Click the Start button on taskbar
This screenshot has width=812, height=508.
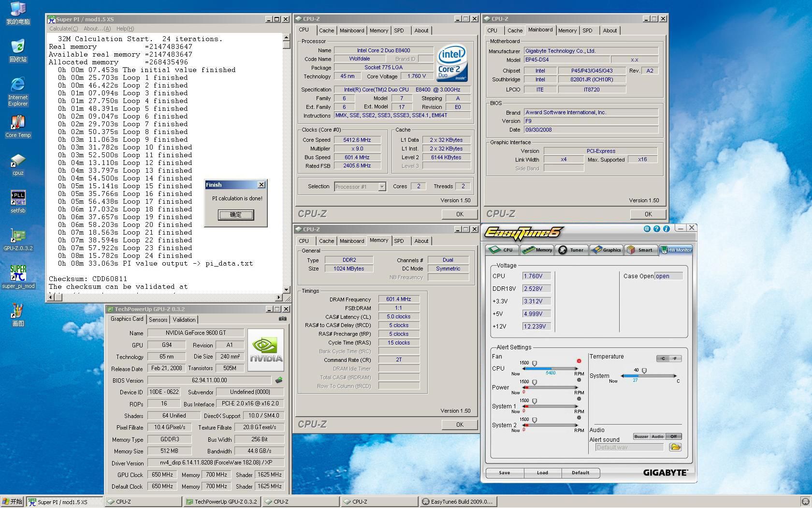(13, 502)
